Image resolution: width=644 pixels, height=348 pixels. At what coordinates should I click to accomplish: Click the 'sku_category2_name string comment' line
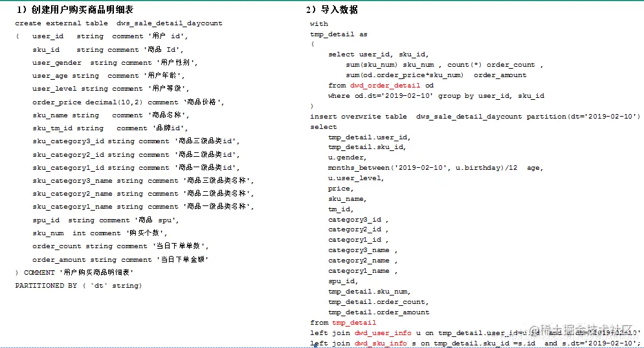143,194
